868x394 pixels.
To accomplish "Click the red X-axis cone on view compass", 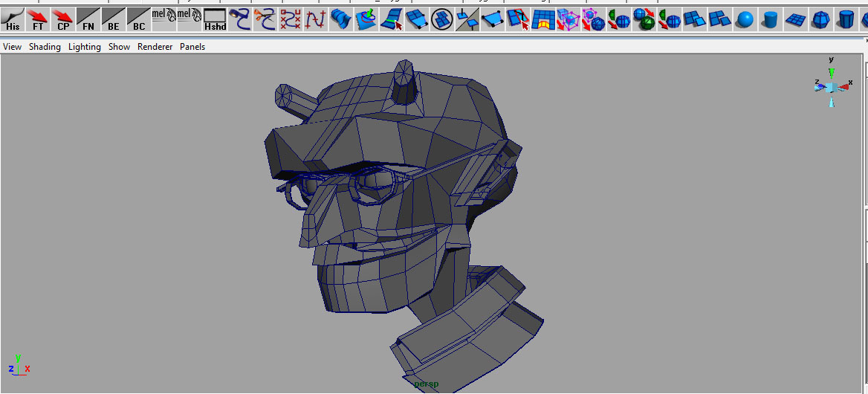I will pyautogui.click(x=844, y=87).
